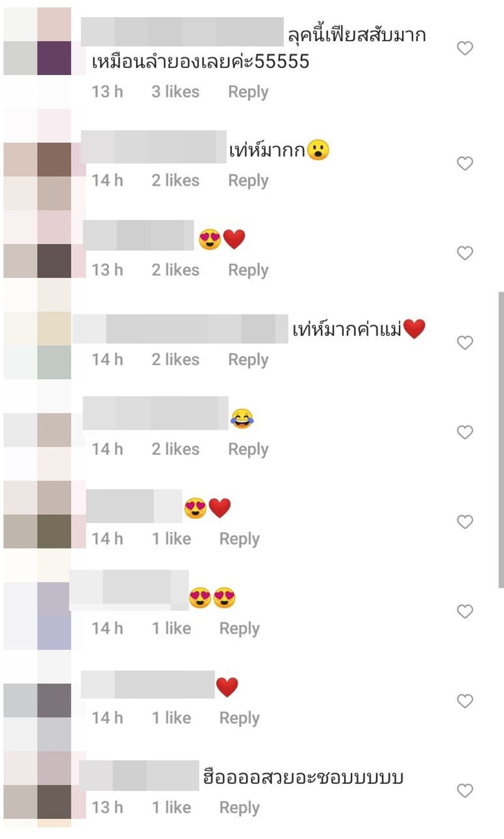
Task: Like the comment ending with 55555
Action: pos(465,48)
